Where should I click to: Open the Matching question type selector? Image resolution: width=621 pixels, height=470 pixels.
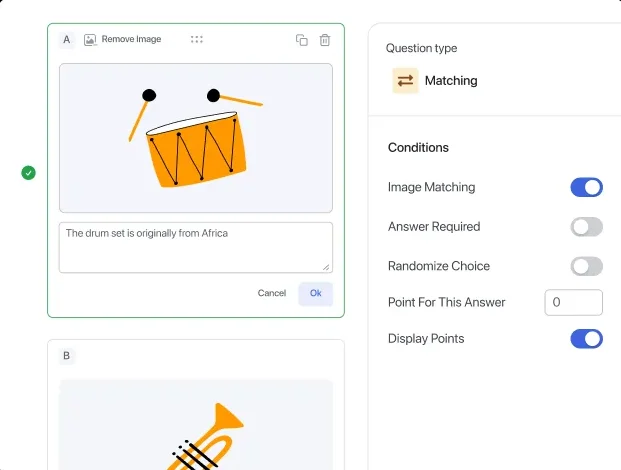tap(450, 81)
